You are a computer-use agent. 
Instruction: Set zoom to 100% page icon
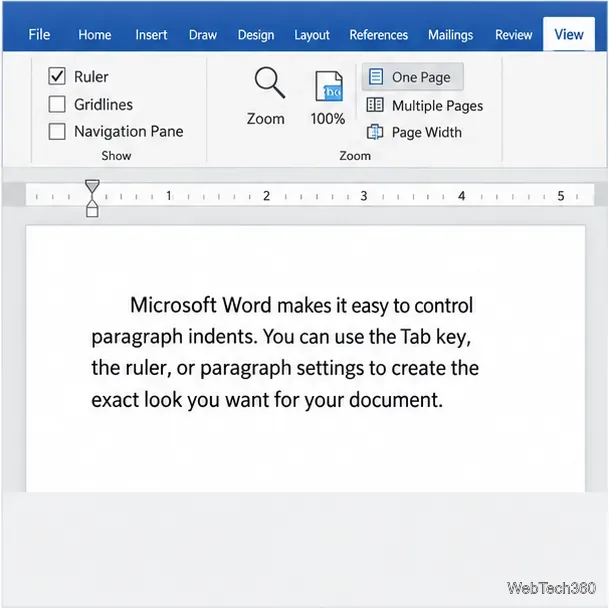click(329, 86)
